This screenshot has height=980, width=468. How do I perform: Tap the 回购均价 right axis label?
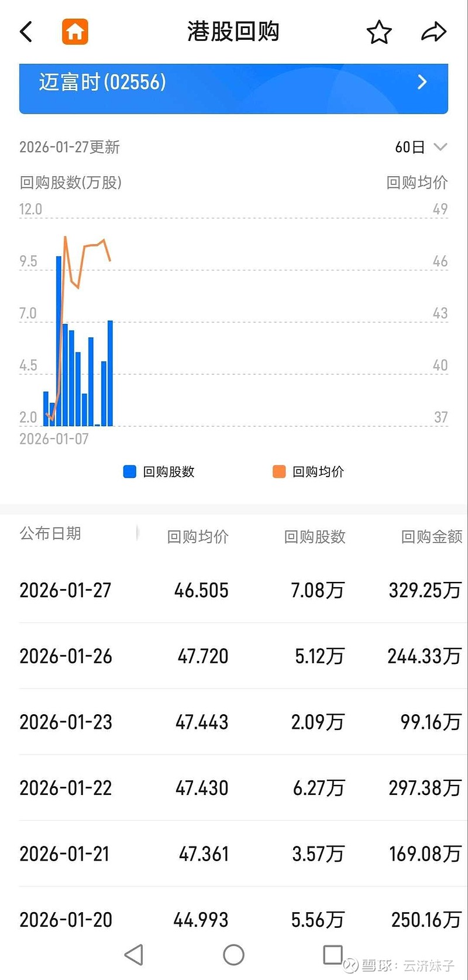click(x=417, y=183)
